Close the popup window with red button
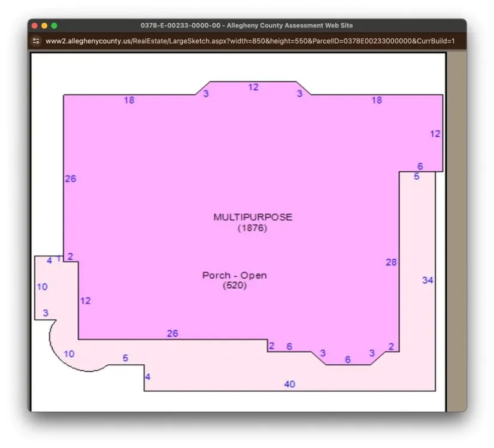Screen dimensions: 494x448 35,26
